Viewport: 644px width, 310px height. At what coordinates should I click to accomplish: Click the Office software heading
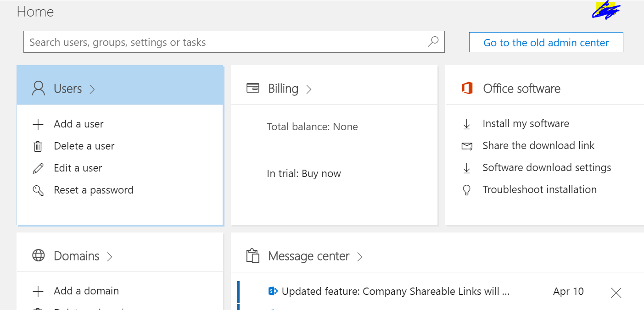click(x=522, y=88)
